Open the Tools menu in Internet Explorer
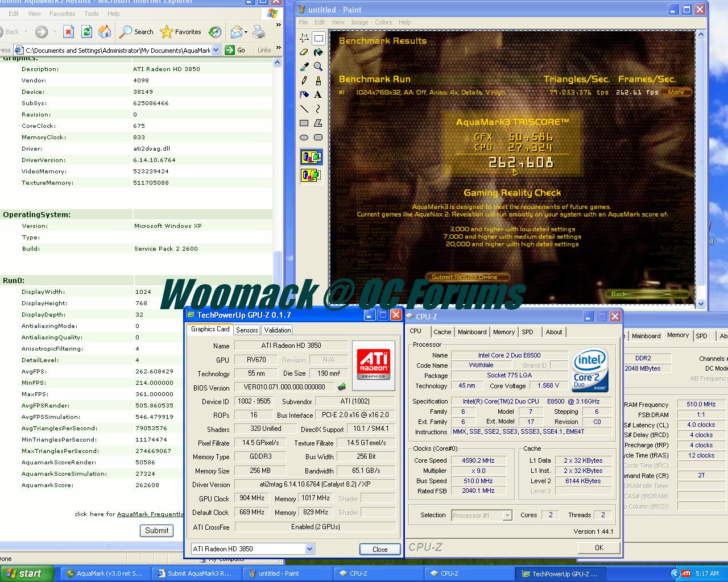 [x=91, y=14]
